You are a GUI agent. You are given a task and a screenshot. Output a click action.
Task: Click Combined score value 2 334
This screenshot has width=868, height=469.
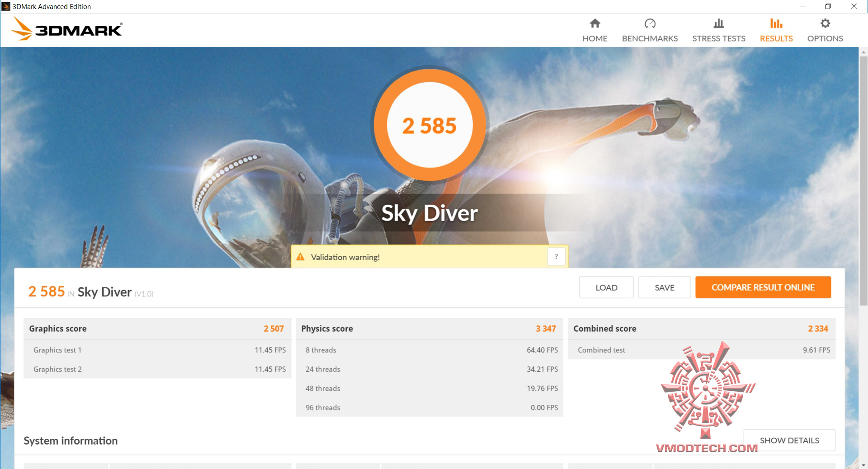818,328
